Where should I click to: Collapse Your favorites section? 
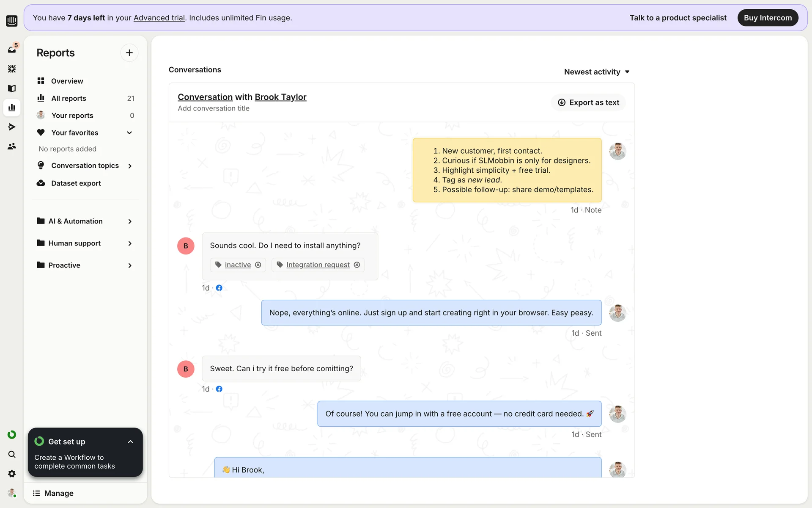click(129, 133)
